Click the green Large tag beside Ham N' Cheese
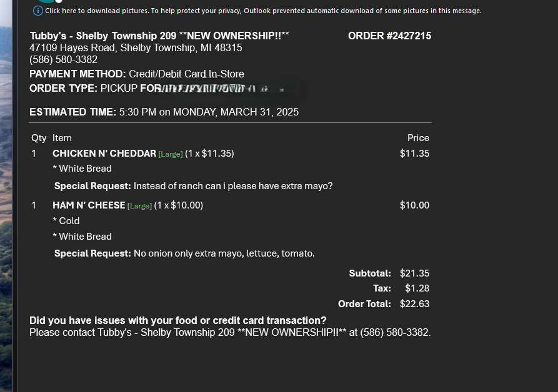 coord(139,206)
